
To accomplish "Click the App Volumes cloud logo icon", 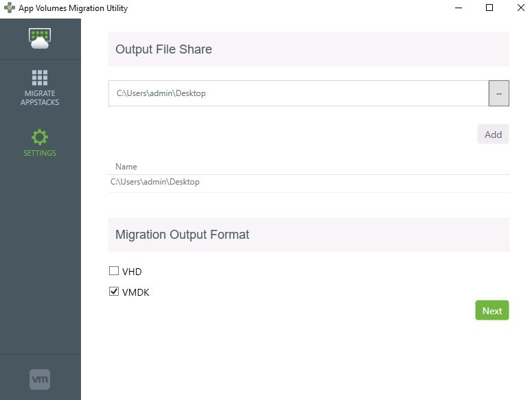I will pyautogui.click(x=40, y=38).
